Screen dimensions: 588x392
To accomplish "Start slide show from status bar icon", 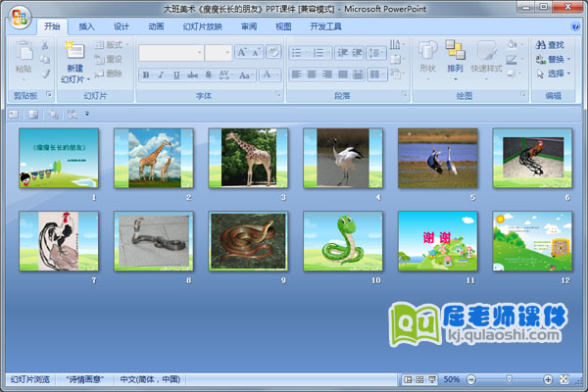I will click(430, 378).
